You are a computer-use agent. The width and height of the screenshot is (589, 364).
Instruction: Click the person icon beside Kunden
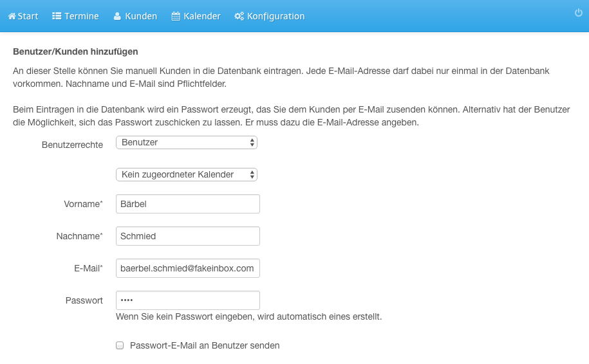tap(118, 16)
